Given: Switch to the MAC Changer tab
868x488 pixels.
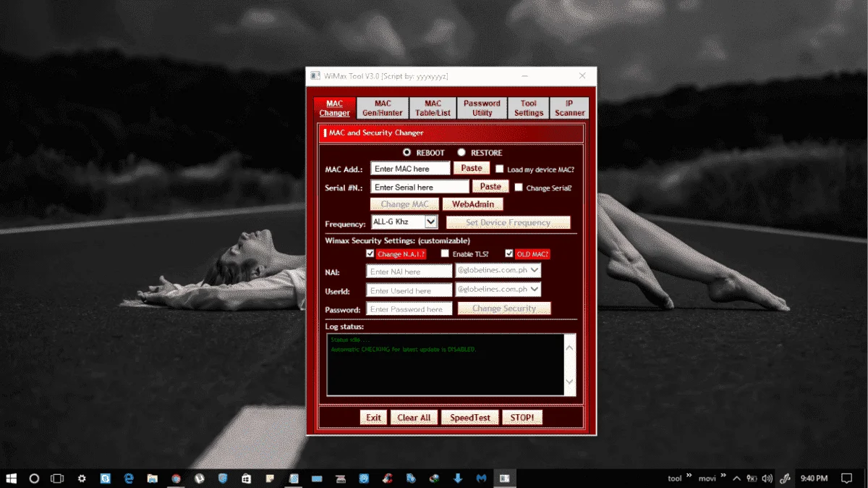Looking at the screenshot, I should pyautogui.click(x=335, y=108).
